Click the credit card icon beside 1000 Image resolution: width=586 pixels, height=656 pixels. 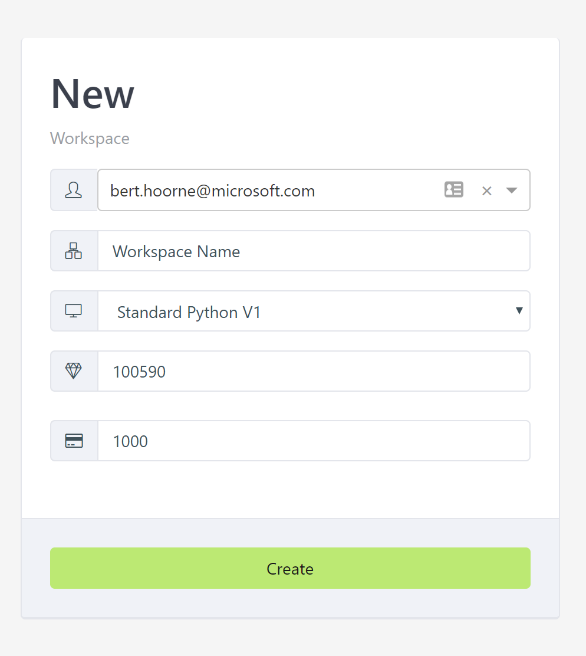click(x=74, y=441)
